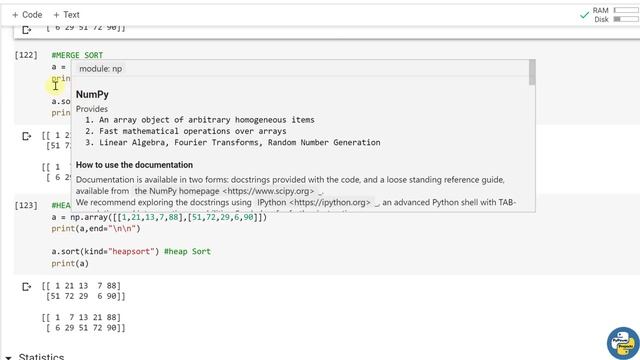Click "How to use the documentation" heading
640x360 pixels.
pyautogui.click(x=134, y=165)
